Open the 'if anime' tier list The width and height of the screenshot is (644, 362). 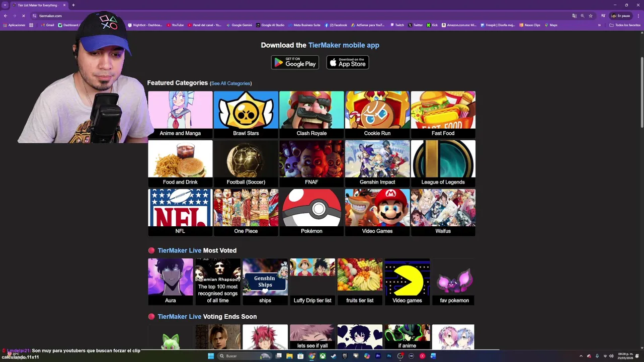pos(407,337)
